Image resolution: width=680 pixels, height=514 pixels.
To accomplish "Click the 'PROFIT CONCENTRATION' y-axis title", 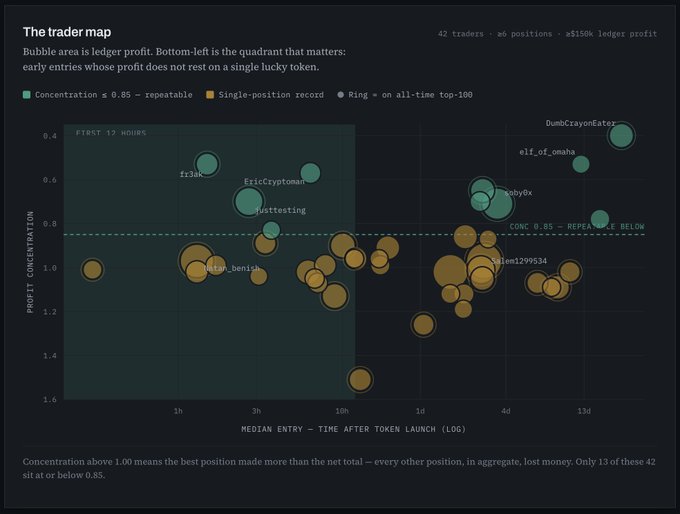I will [30, 262].
